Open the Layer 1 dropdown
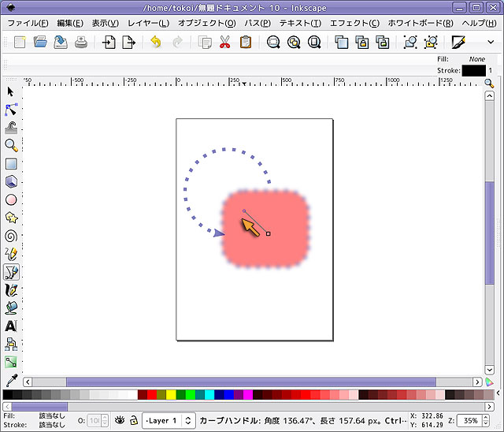This screenshot has width=504, height=432. point(168,421)
